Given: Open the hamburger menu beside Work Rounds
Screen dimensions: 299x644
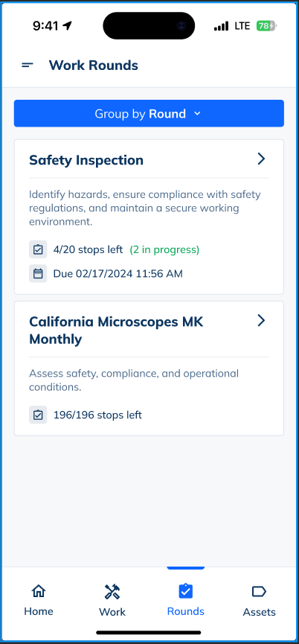Looking at the screenshot, I should coord(28,65).
